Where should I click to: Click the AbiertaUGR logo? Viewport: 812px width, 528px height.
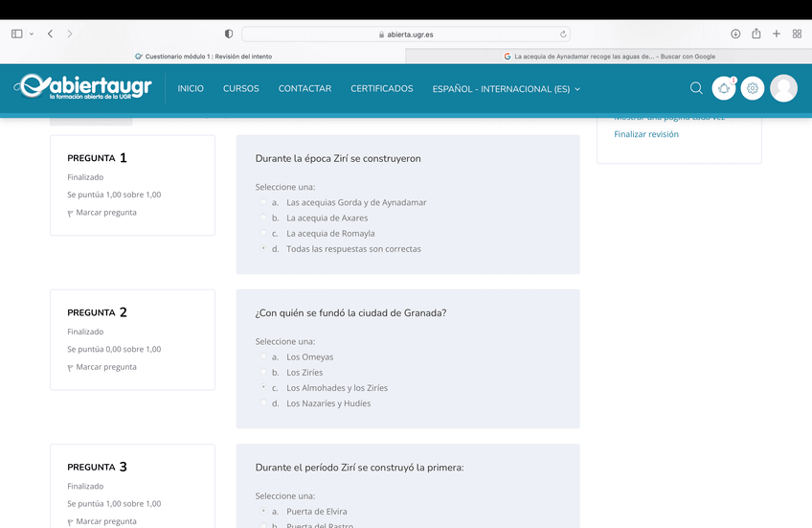pos(83,88)
